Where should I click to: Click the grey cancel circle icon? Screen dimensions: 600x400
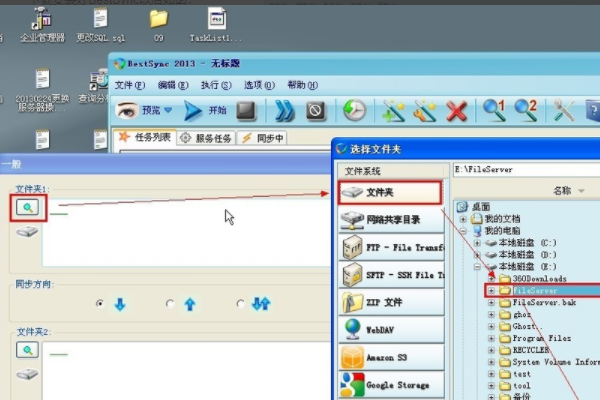tap(316, 111)
